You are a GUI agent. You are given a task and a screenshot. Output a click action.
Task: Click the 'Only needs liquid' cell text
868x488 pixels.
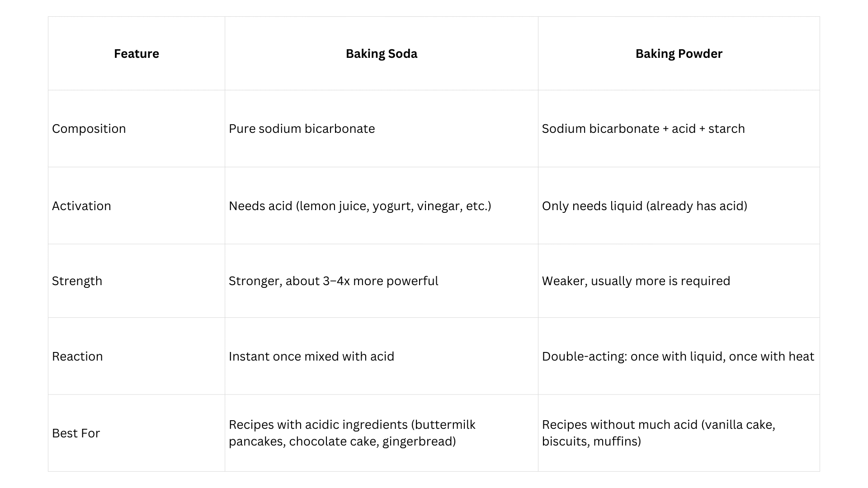click(x=644, y=206)
